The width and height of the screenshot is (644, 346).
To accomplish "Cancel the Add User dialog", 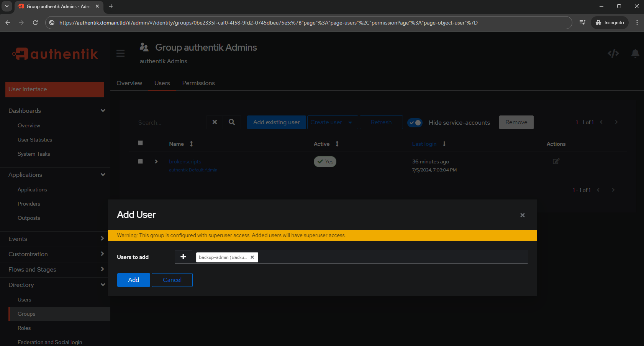I will point(172,280).
